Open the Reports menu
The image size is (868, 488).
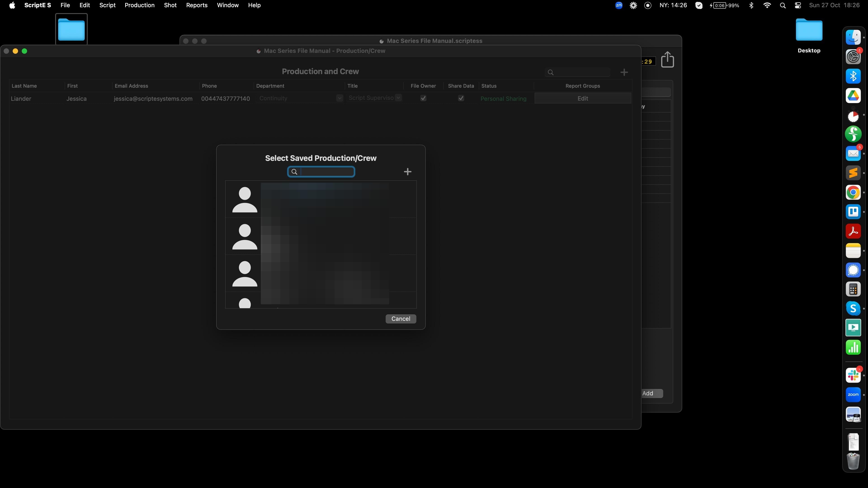click(196, 5)
